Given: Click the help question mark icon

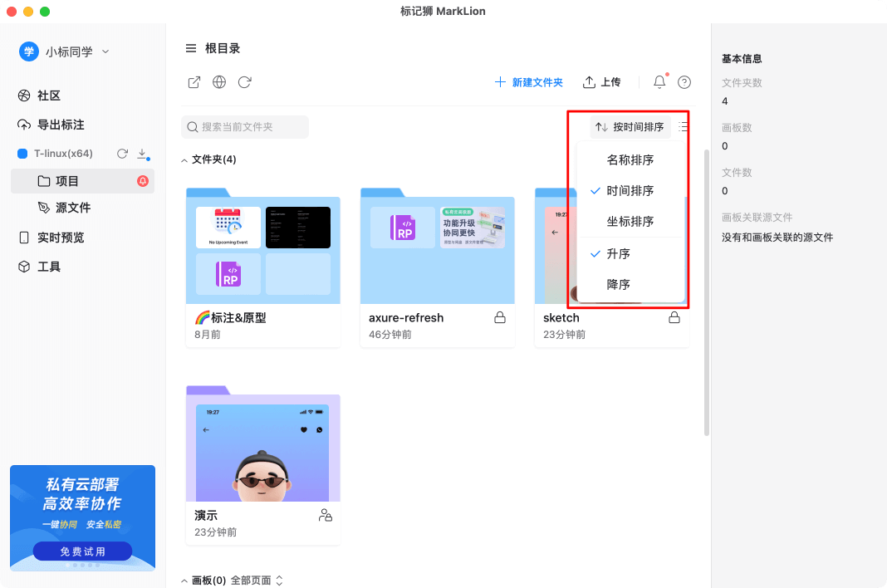Looking at the screenshot, I should click(684, 81).
